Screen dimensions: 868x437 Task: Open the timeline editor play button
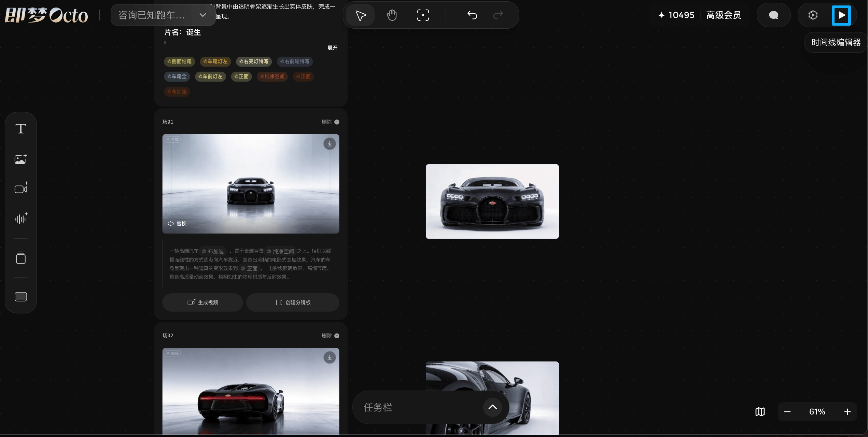pyautogui.click(x=841, y=15)
